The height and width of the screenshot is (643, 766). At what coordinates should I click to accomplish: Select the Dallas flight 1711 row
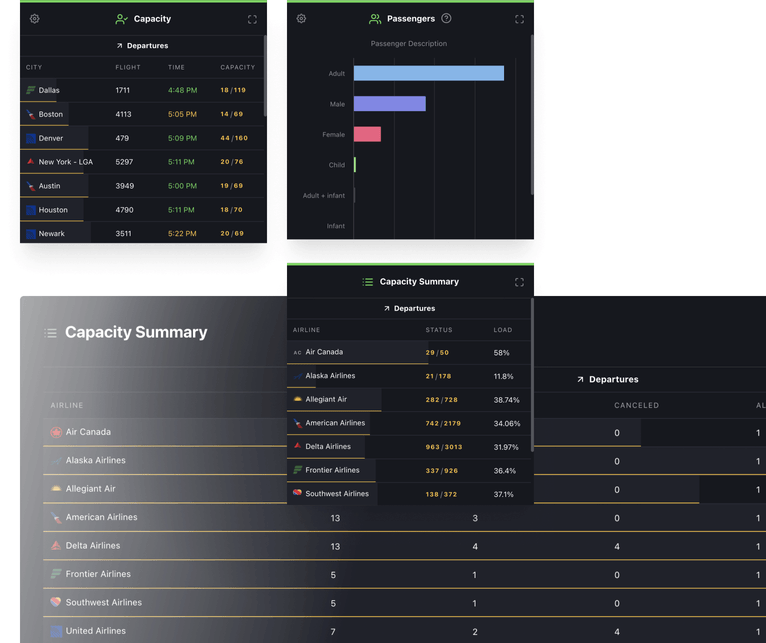pyautogui.click(x=142, y=90)
